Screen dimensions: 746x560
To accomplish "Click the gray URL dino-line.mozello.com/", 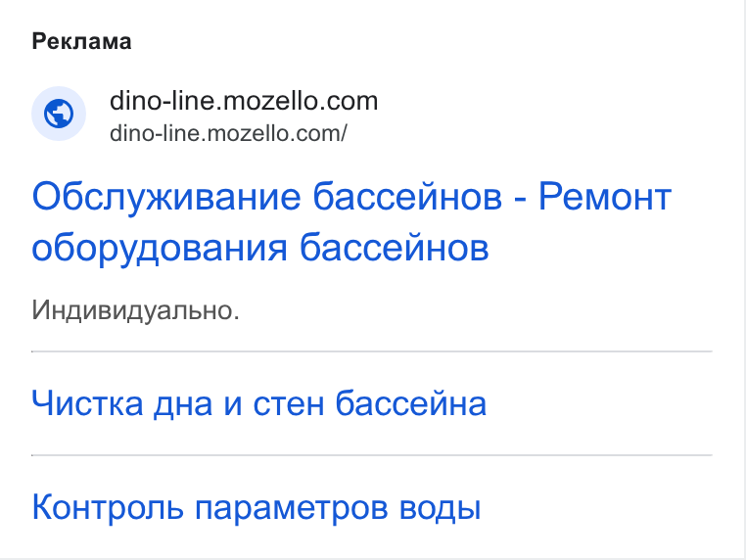I will (228, 133).
